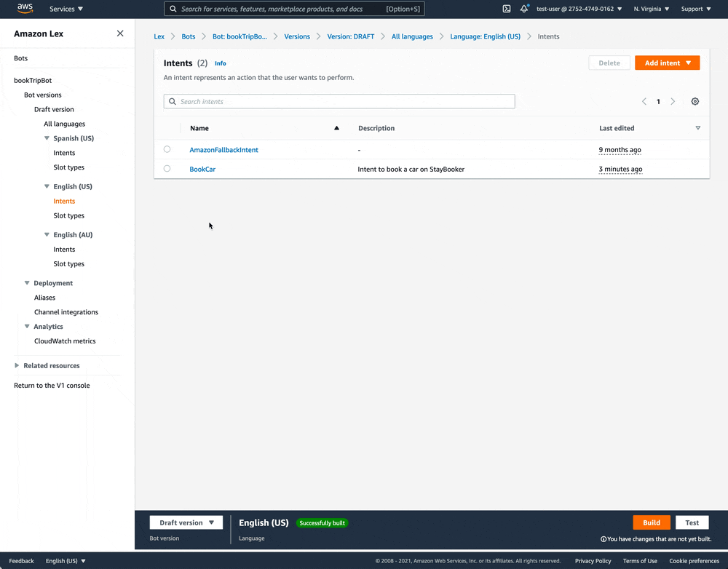Click the Delete button
The width and height of the screenshot is (728, 569).
pos(609,63)
